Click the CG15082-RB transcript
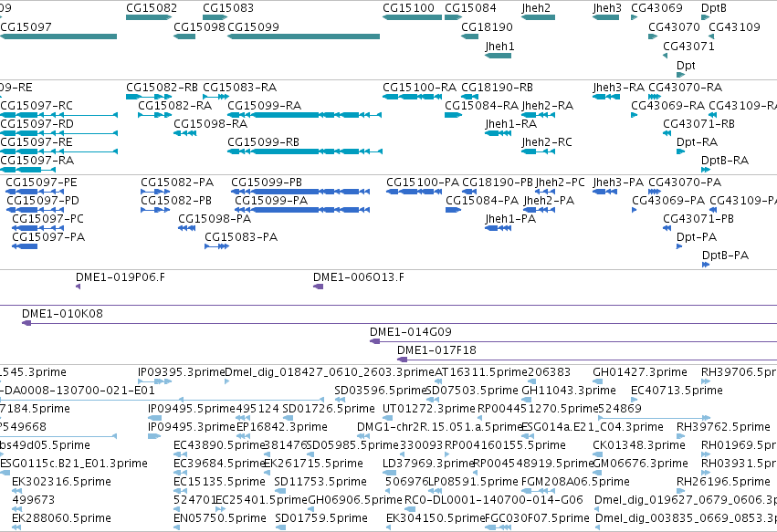The image size is (777, 532). coord(149,97)
